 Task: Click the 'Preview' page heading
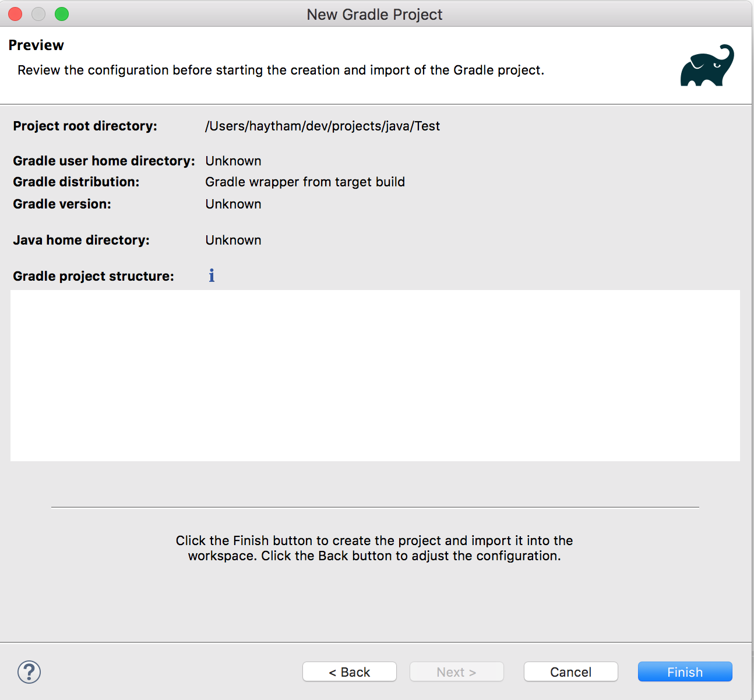tap(36, 45)
